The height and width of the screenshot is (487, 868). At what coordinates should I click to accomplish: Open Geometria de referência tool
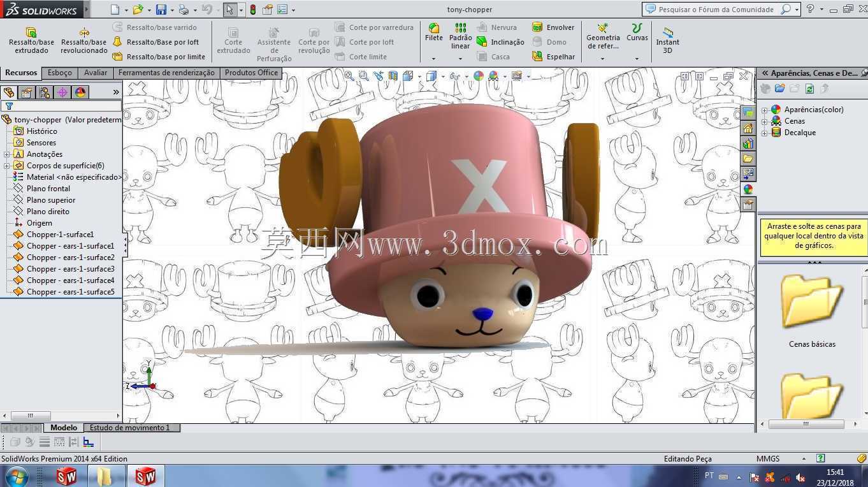603,36
